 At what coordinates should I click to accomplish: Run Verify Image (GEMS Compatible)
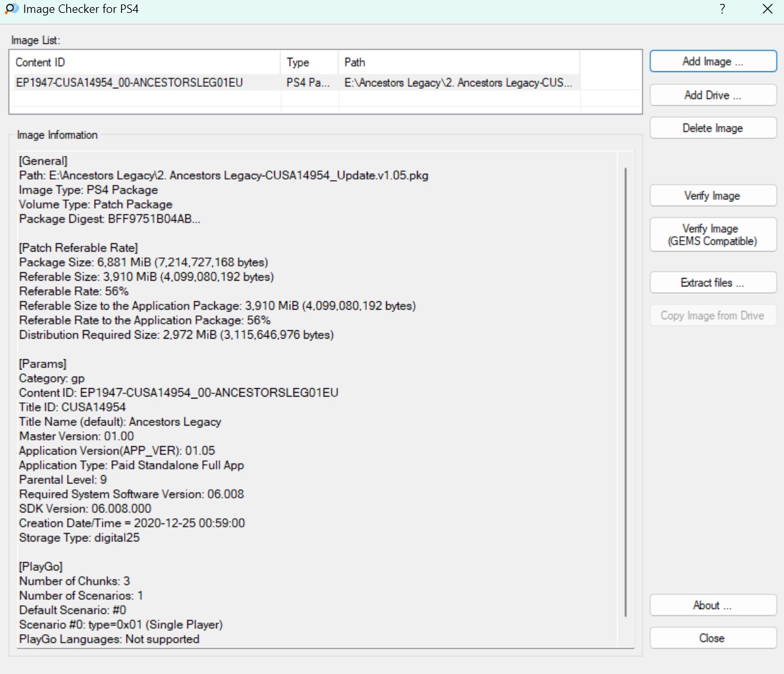click(x=713, y=235)
